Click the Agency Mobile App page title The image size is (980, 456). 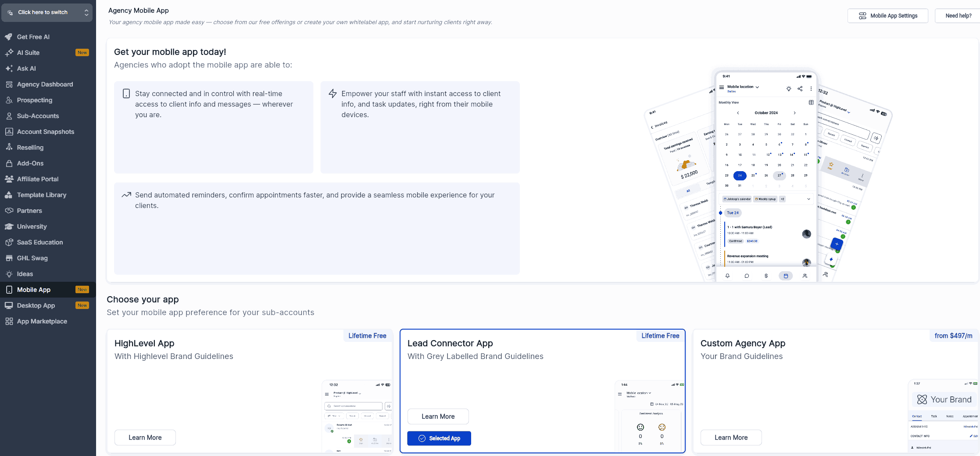pos(139,11)
